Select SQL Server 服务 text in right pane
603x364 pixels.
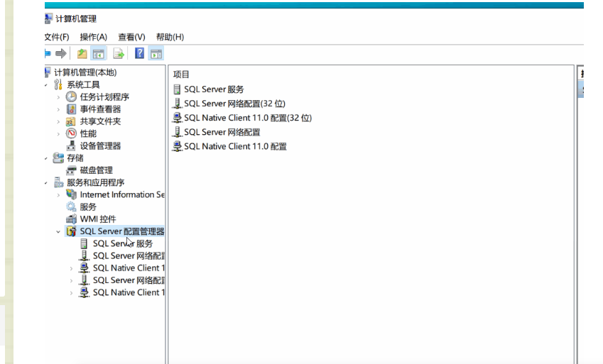click(214, 89)
